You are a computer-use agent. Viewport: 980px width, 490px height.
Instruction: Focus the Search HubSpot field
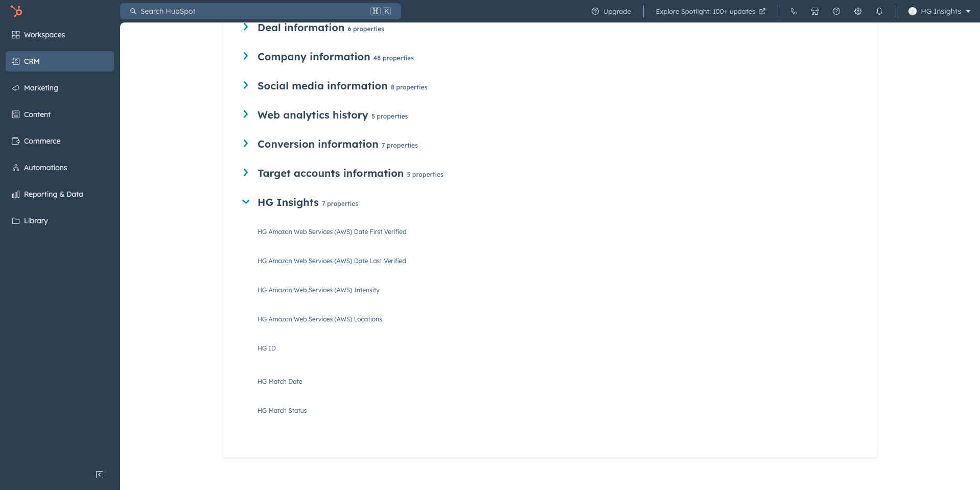pos(261,11)
